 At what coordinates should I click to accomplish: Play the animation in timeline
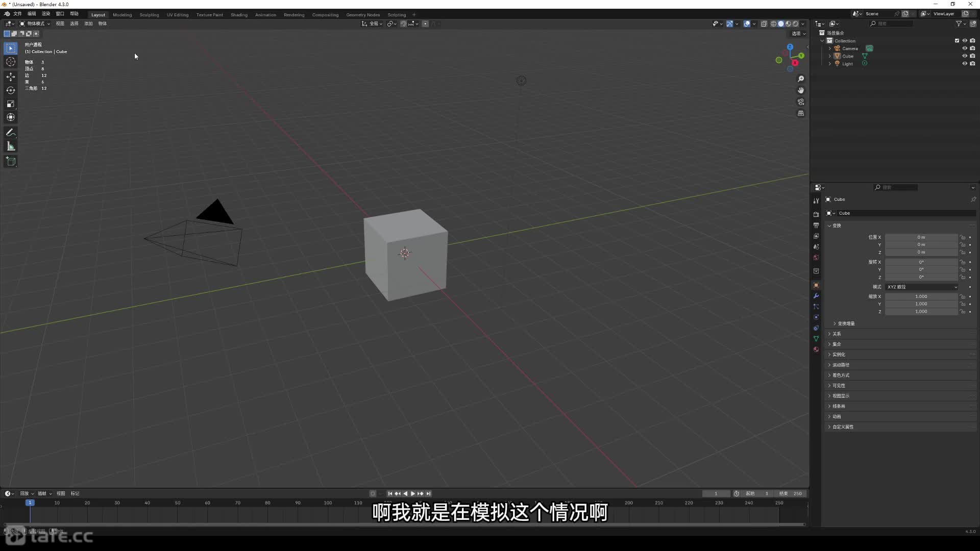click(x=413, y=493)
